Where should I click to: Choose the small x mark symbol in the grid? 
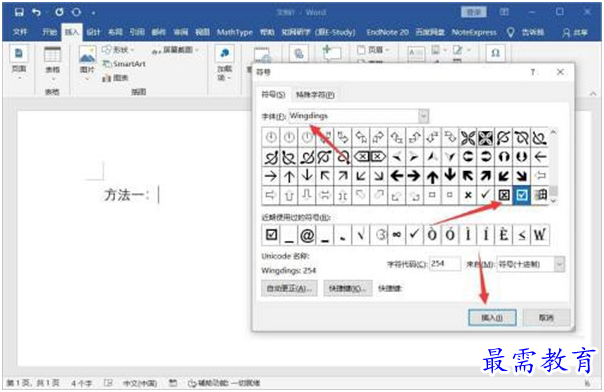(x=468, y=195)
